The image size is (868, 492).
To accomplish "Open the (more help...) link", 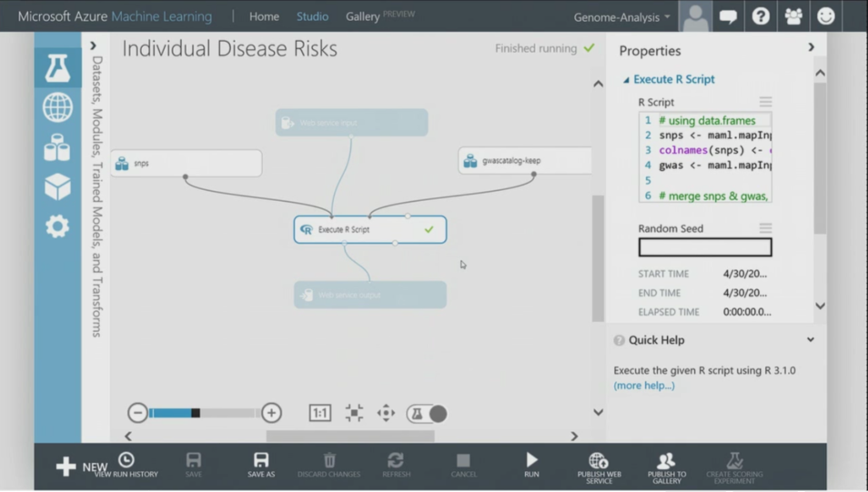I will click(x=644, y=386).
